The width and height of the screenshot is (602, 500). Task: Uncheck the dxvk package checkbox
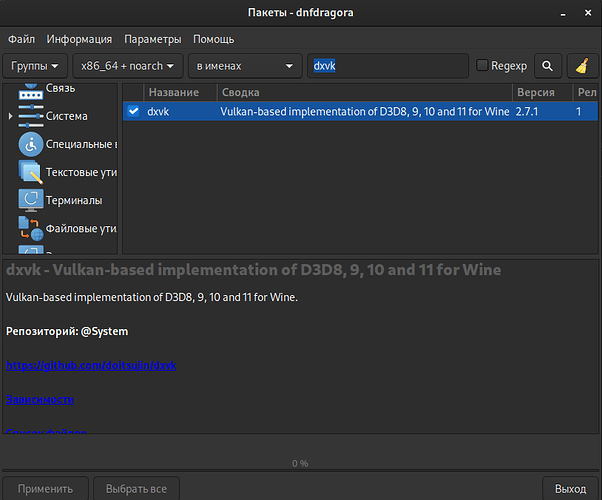[x=133, y=112]
